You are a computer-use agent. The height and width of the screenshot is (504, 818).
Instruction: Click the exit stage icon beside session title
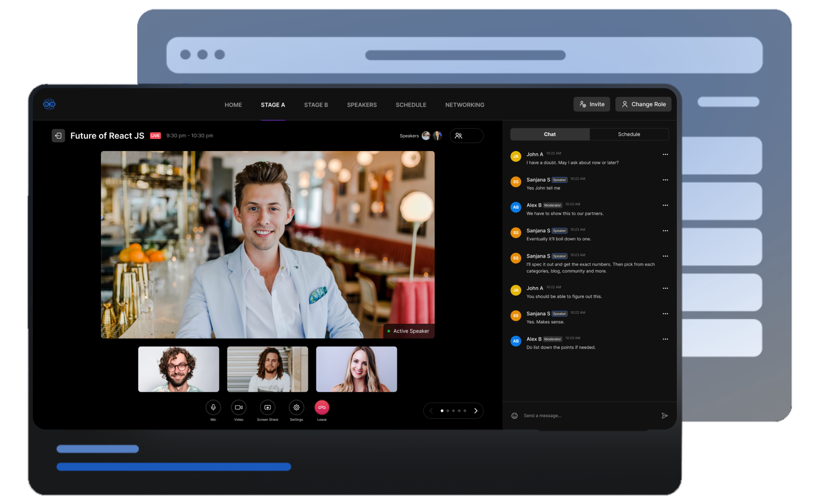point(58,135)
